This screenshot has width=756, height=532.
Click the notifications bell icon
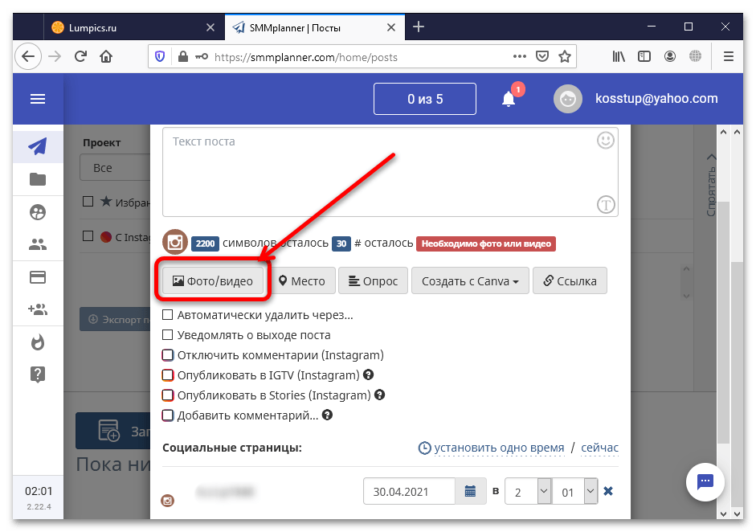509,99
